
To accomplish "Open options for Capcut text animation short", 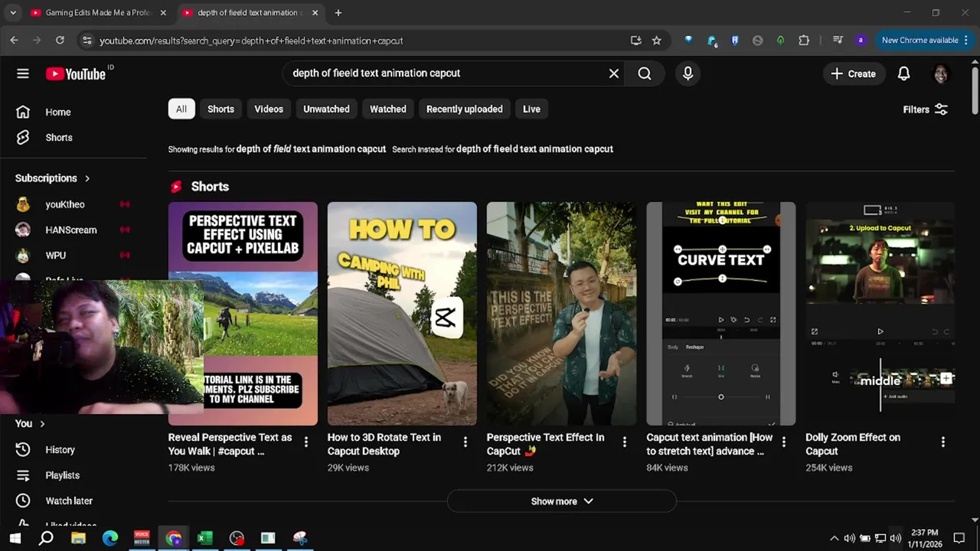I will (783, 442).
